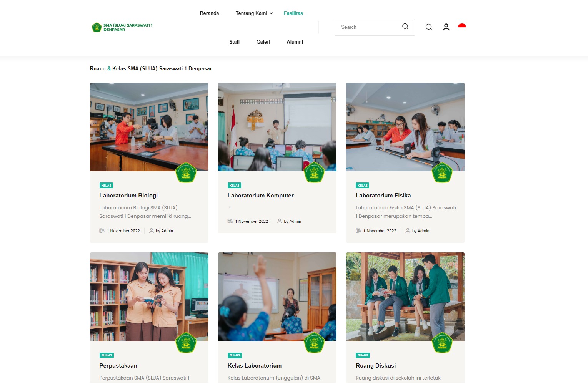This screenshot has width=588, height=383.
Task: Click the Laboratorium Biologi description text
Action: coord(145,212)
